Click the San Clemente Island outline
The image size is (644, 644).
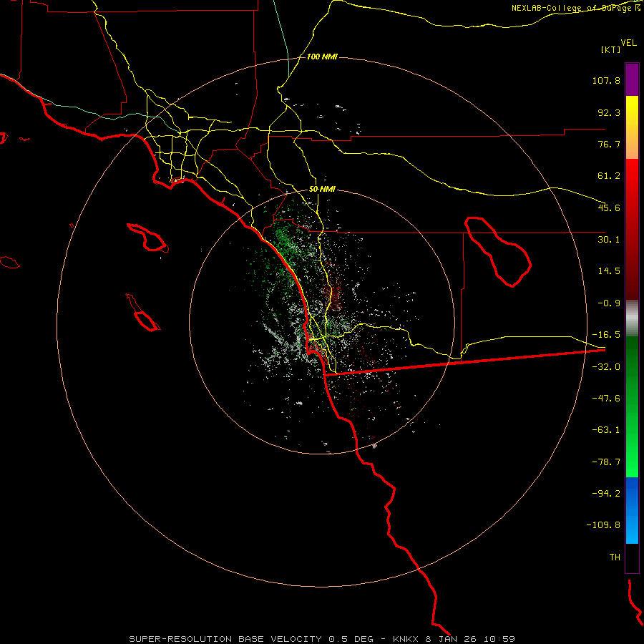[143, 313]
